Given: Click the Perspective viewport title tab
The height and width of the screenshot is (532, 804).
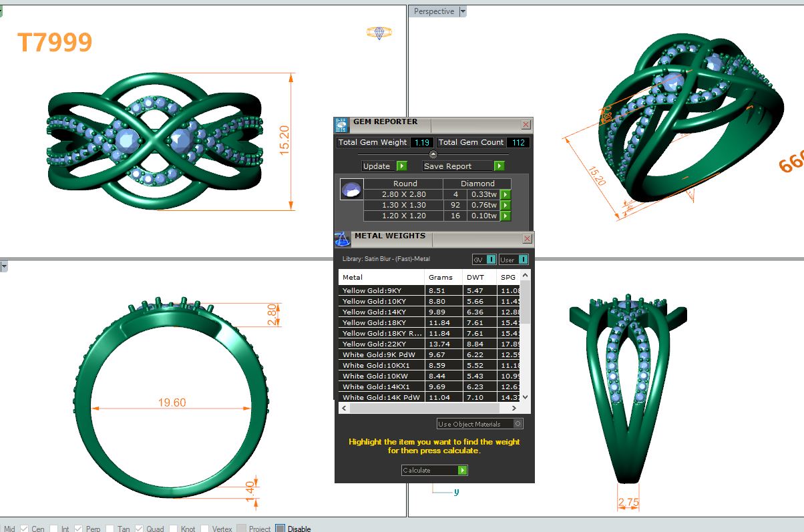Looking at the screenshot, I should tap(433, 11).
